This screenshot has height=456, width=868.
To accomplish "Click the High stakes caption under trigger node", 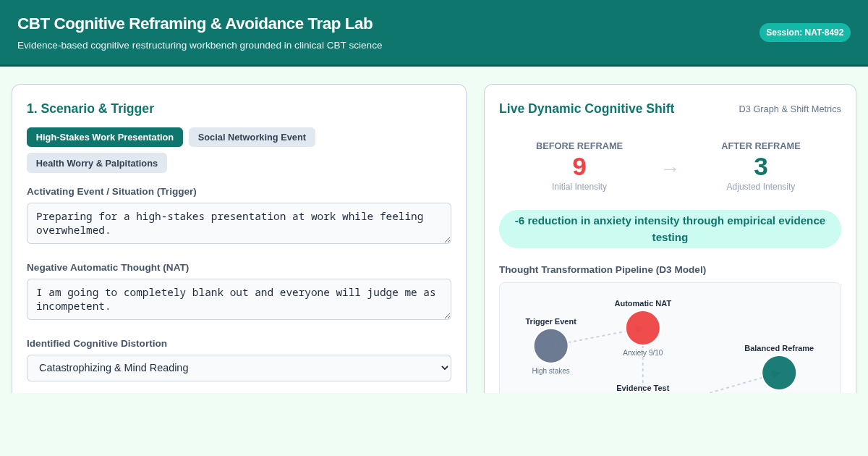I will click(551, 371).
